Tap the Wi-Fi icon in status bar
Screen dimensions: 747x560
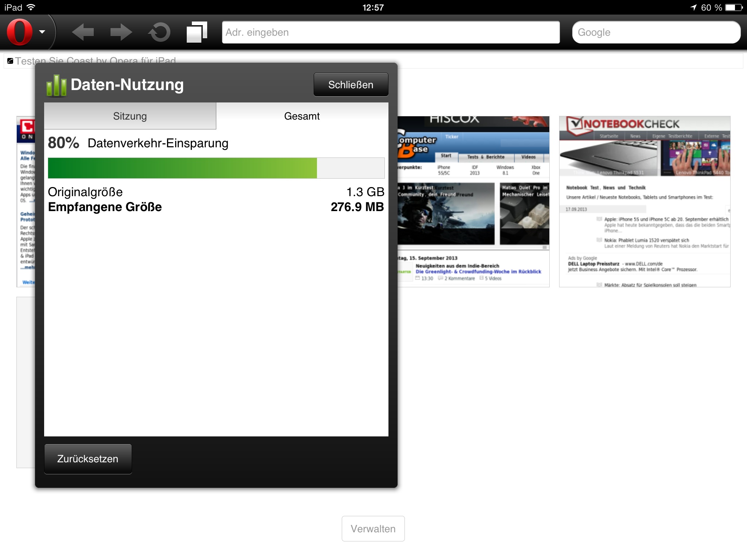[x=31, y=7]
